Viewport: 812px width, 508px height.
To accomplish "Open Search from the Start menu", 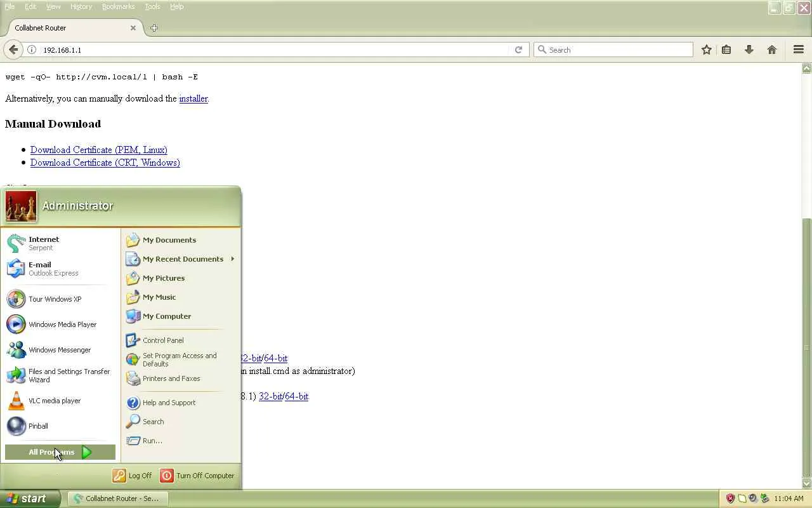I will [181, 422].
